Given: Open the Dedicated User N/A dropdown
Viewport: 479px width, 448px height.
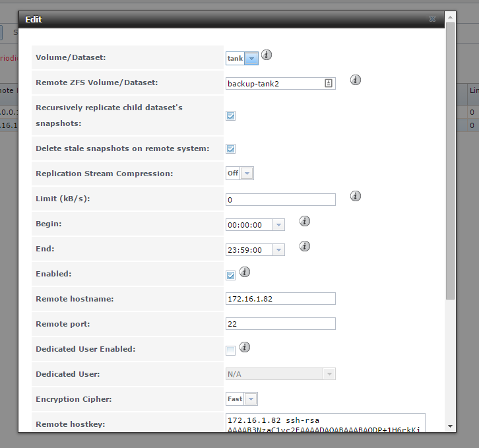Looking at the screenshot, I should 329,374.
